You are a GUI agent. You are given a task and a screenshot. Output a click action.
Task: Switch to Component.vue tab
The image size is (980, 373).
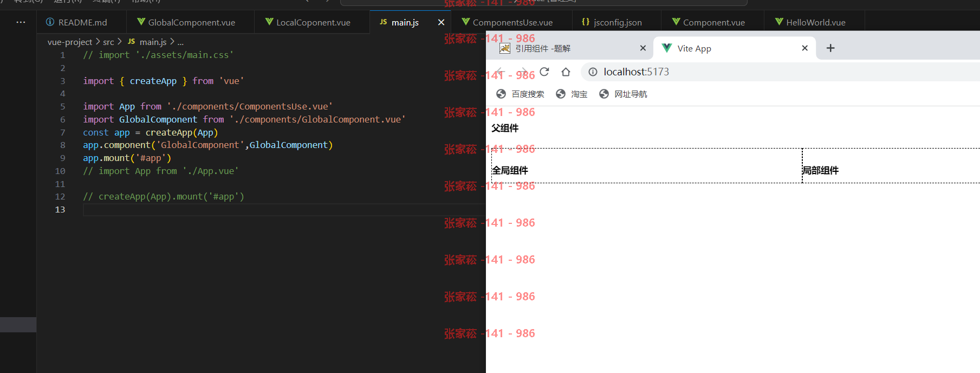click(713, 22)
